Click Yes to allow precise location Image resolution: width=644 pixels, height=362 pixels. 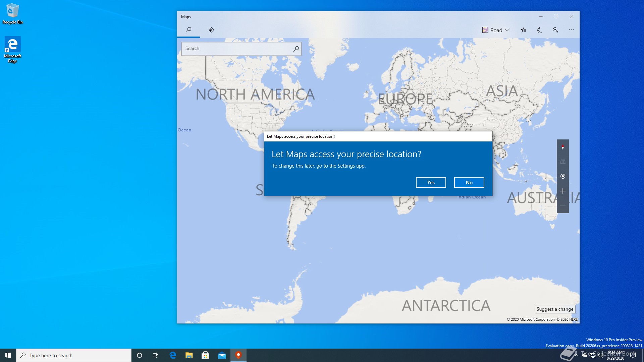[431, 182]
